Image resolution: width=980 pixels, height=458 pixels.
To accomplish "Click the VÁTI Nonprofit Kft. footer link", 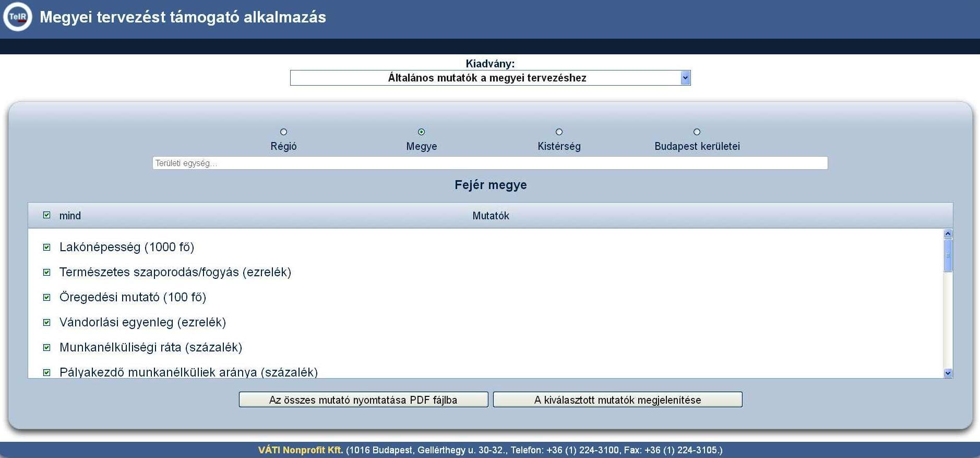I will point(301,450).
